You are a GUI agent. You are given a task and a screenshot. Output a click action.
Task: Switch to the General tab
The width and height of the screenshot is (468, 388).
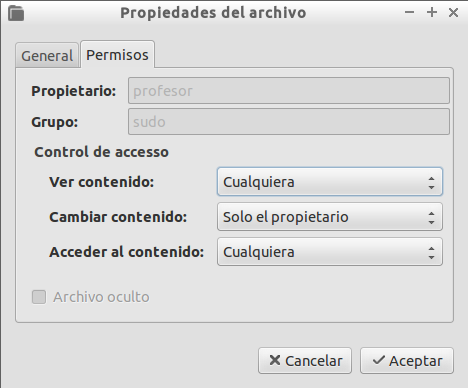(x=47, y=55)
